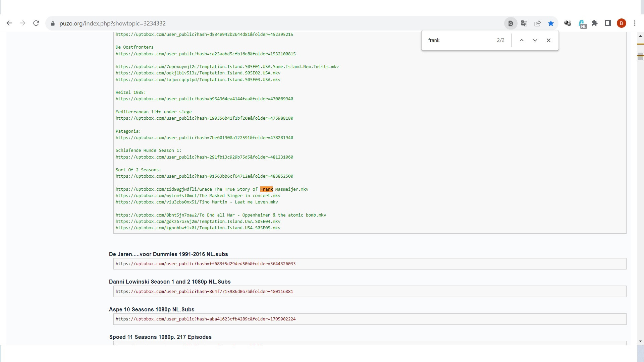
Task: Click the Frank Masmeijer mkv link
Action: (x=212, y=189)
